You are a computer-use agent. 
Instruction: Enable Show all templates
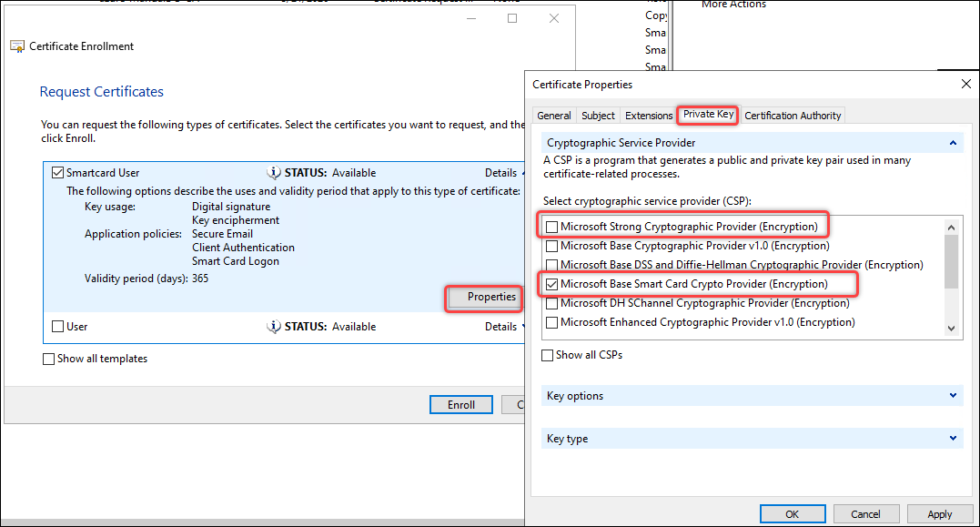49,358
